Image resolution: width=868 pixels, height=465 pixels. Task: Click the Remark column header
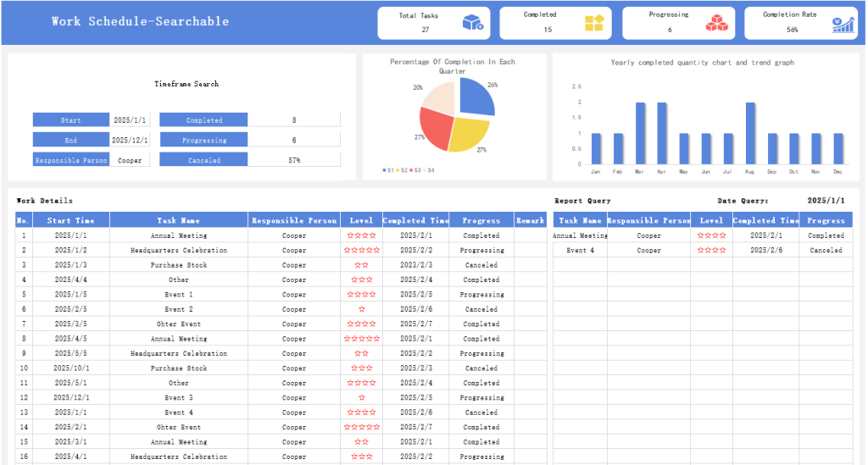(530, 220)
